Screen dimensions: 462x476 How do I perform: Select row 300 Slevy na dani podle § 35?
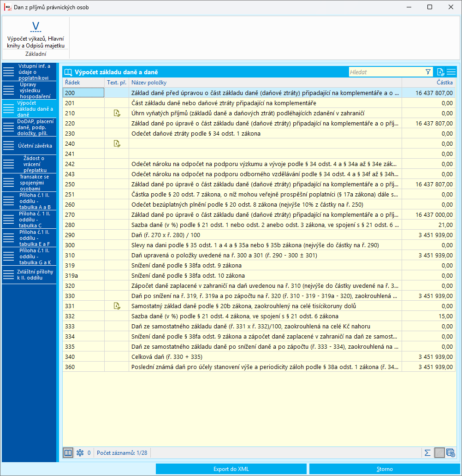259,245
